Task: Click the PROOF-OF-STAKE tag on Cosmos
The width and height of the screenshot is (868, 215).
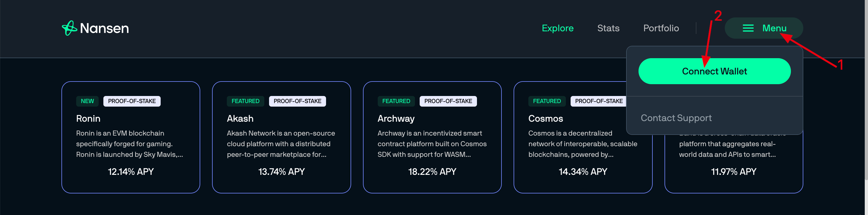Action: 598,101
